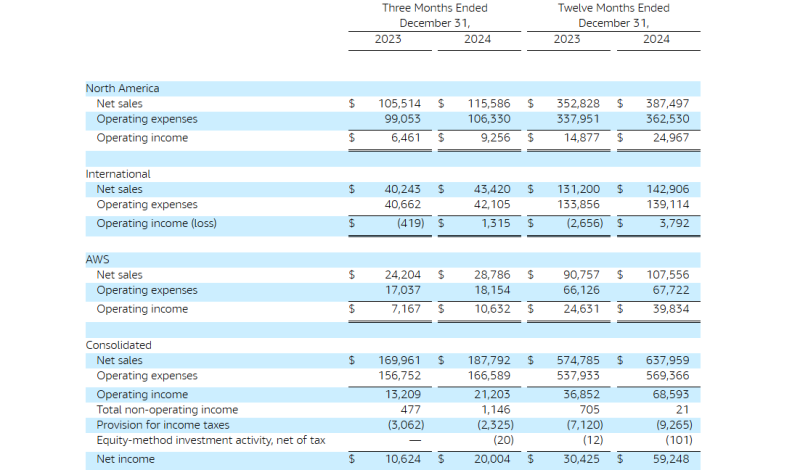Select the Consolidated section heading
Screen dimensions: 800x470
118,345
